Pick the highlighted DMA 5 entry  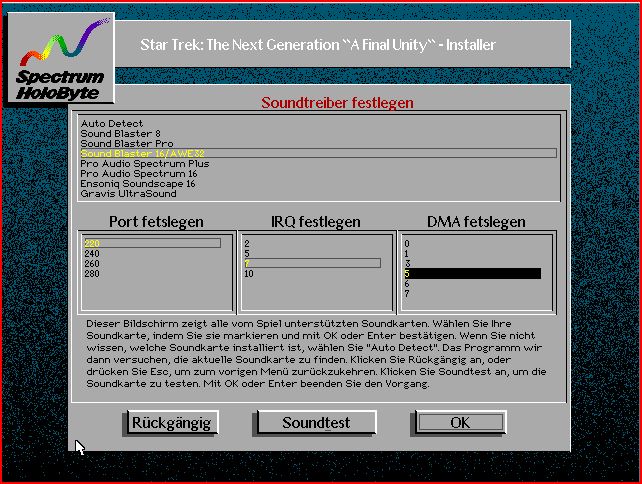tap(470, 273)
